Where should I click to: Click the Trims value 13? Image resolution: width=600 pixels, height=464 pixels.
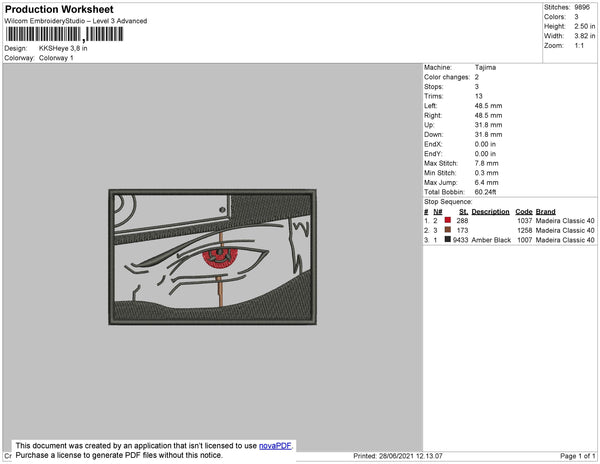478,96
